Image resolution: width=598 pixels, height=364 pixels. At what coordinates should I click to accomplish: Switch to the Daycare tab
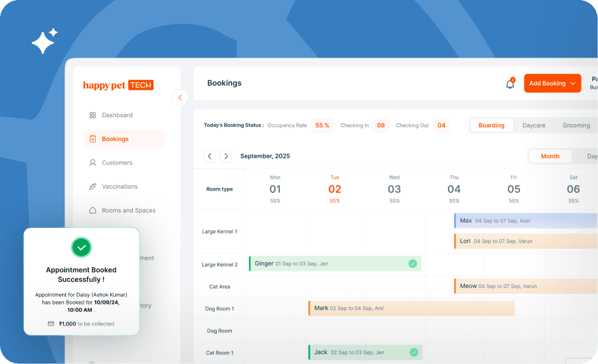[x=533, y=125]
